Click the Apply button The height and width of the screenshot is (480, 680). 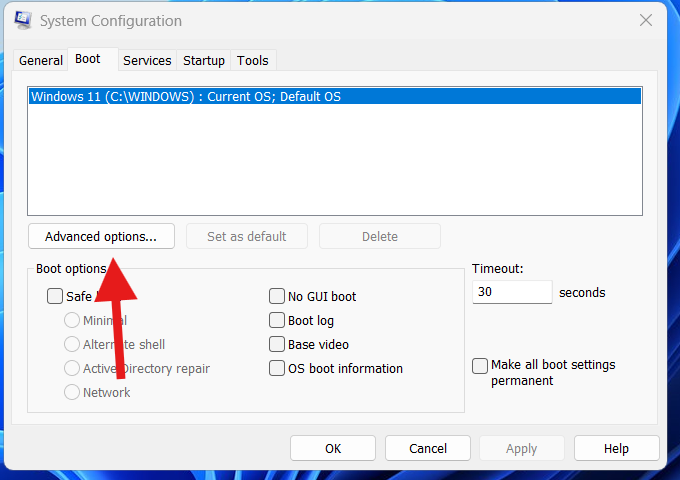pos(522,448)
